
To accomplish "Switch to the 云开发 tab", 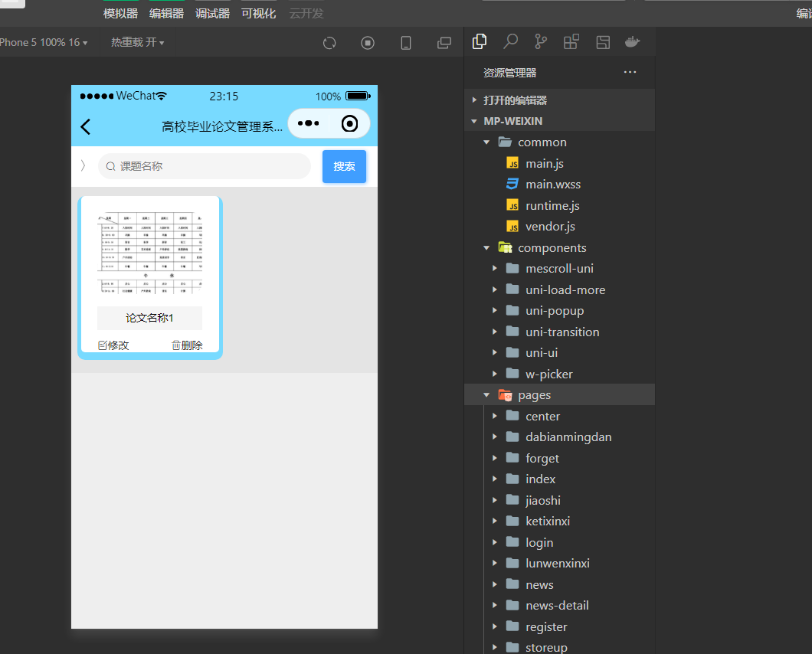I will tap(306, 14).
